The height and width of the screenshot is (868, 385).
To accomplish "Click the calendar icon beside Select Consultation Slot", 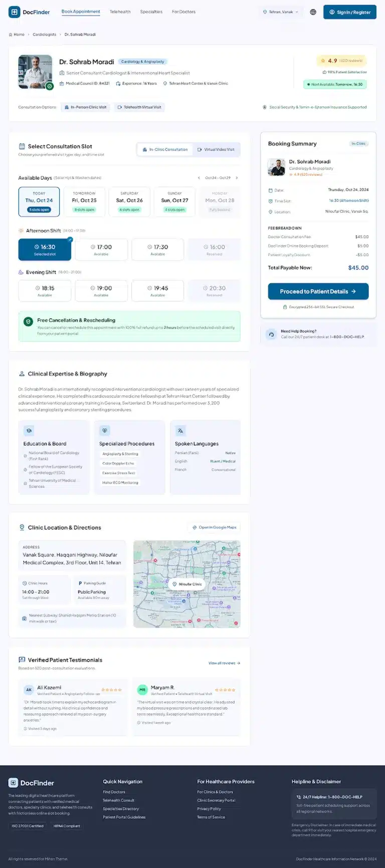I will click(x=22, y=146).
